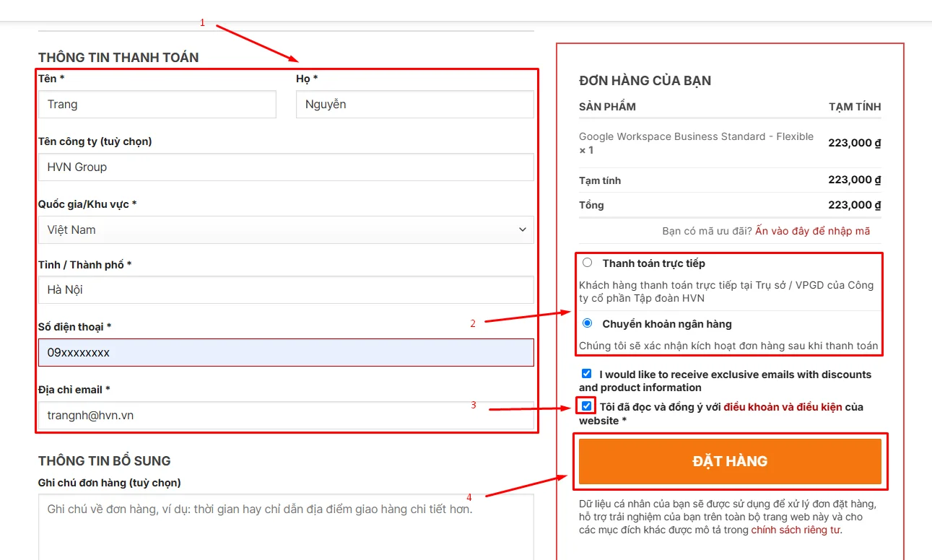
Task: Focus the Họ field containing Nguyễn
Action: tap(414, 105)
